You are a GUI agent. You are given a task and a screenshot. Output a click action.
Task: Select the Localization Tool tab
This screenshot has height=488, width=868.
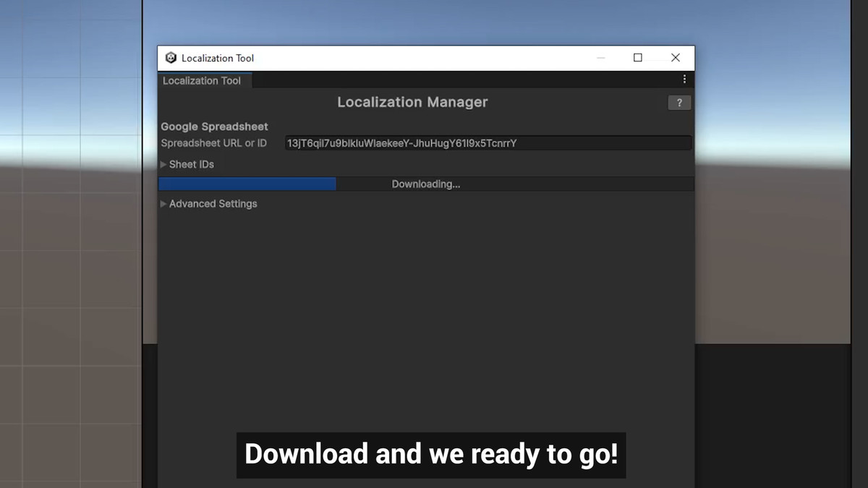205,80
